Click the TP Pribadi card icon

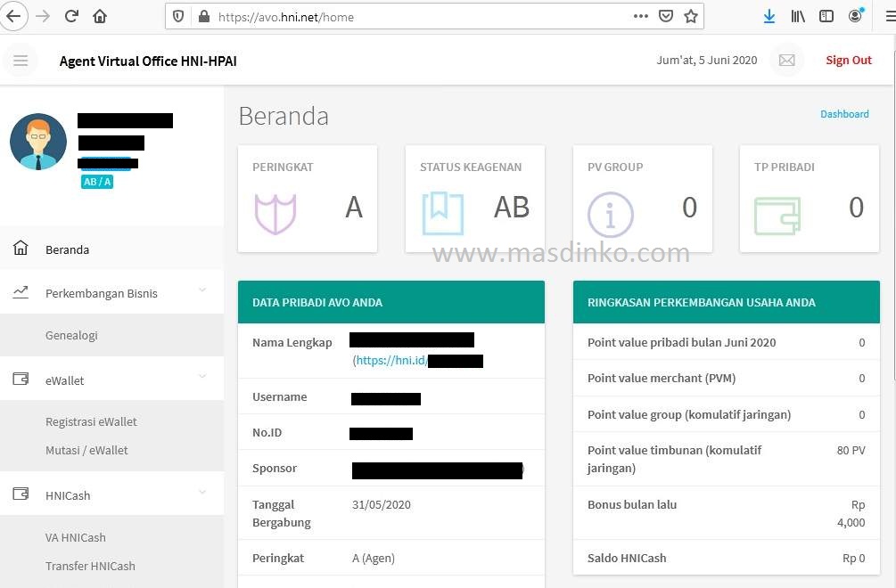click(775, 212)
